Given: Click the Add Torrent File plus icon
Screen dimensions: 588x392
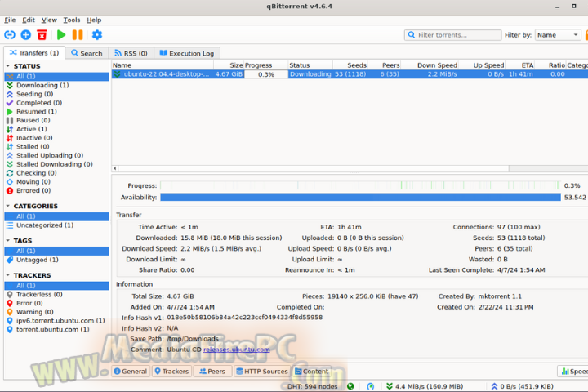Looking at the screenshot, I should [x=26, y=35].
